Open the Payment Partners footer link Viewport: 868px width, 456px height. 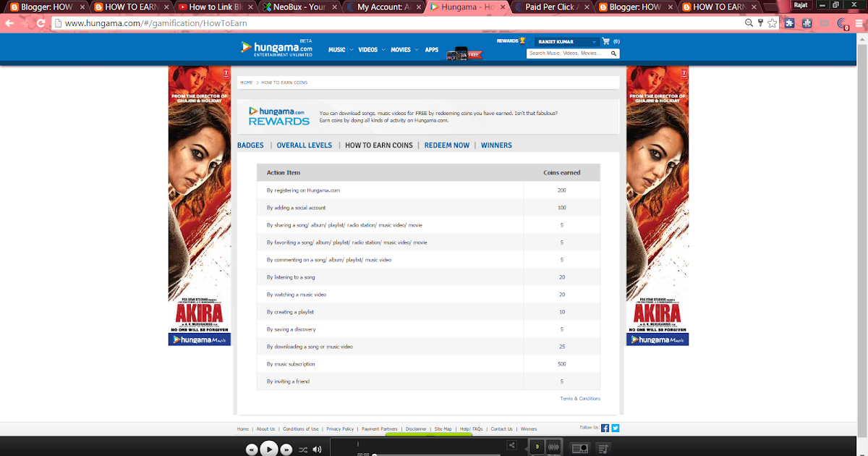click(380, 429)
